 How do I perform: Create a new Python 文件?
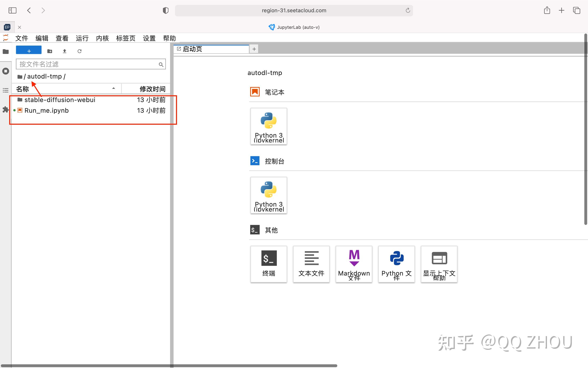click(x=396, y=264)
